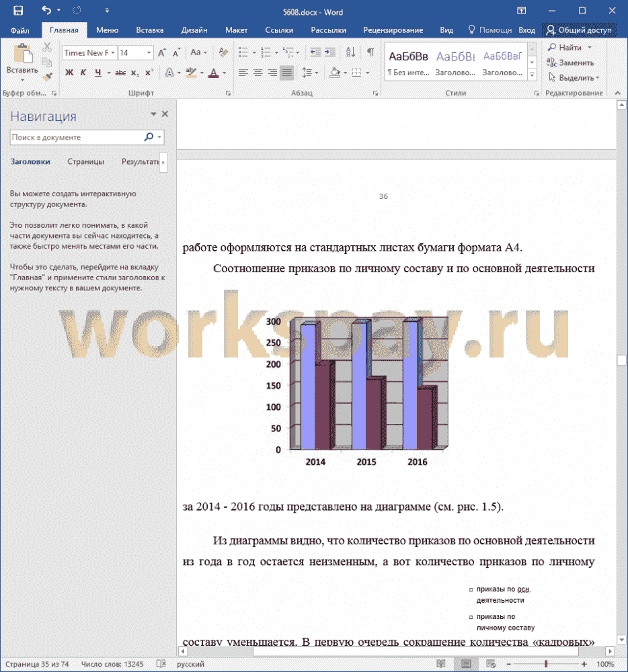Apply the text highlight color
628x672 pixels.
tap(191, 73)
